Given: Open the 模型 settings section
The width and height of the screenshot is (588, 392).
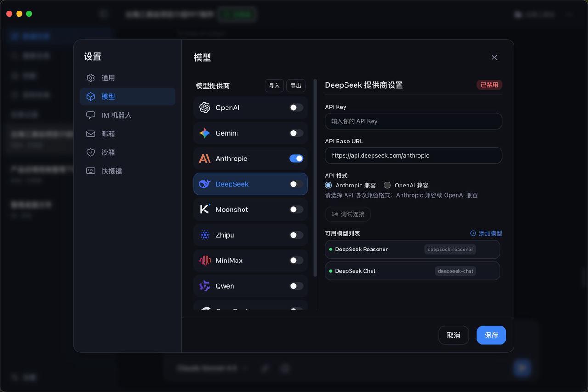Looking at the screenshot, I should pos(128,97).
